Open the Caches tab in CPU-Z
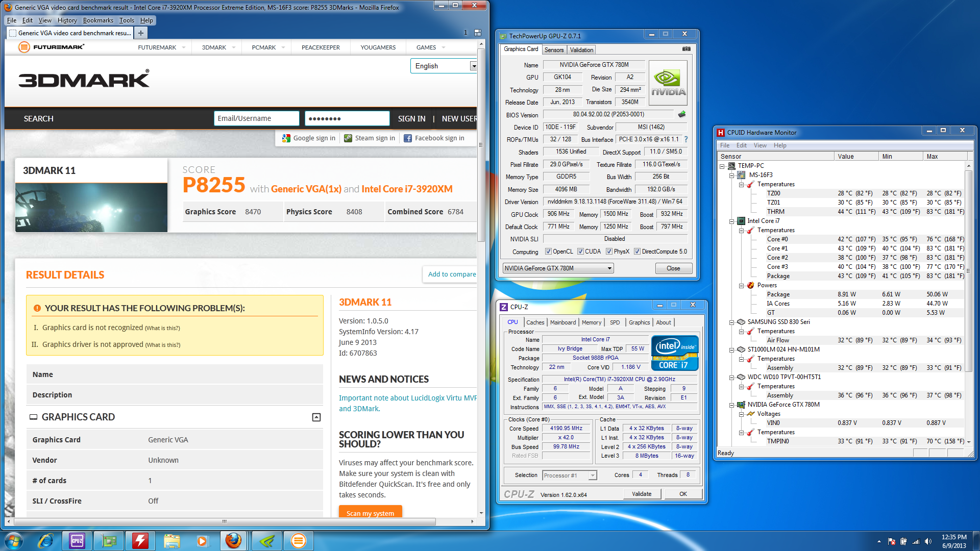 [535, 322]
